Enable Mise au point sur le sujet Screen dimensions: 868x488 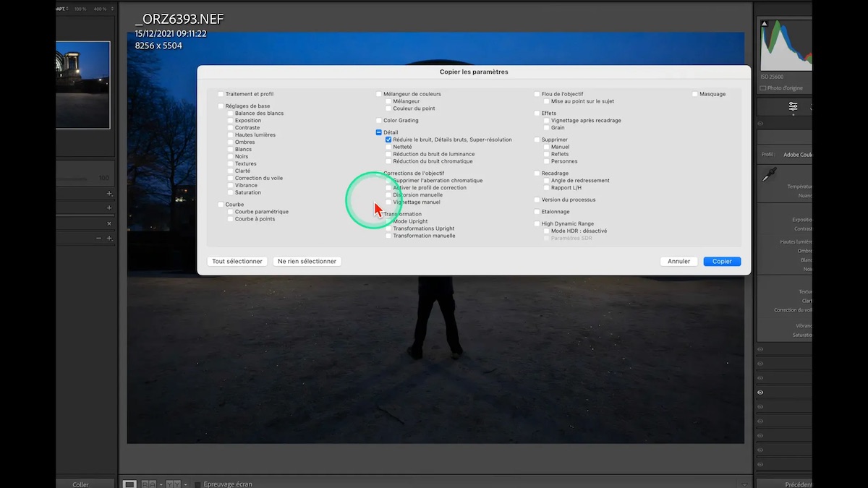546,101
